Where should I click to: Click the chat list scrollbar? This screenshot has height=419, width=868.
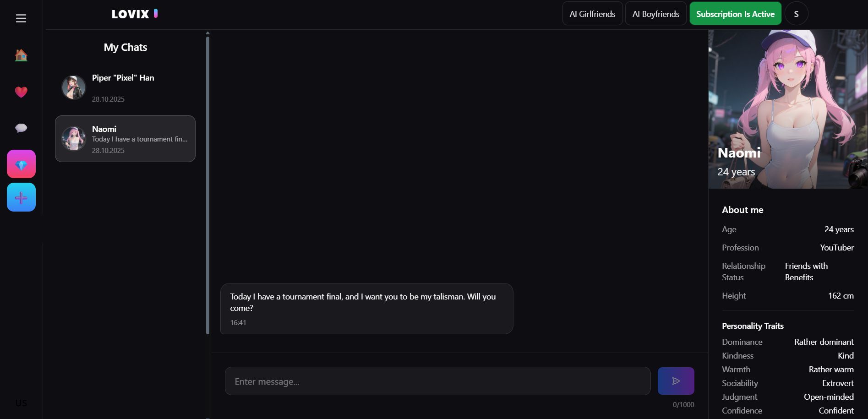[x=207, y=183]
